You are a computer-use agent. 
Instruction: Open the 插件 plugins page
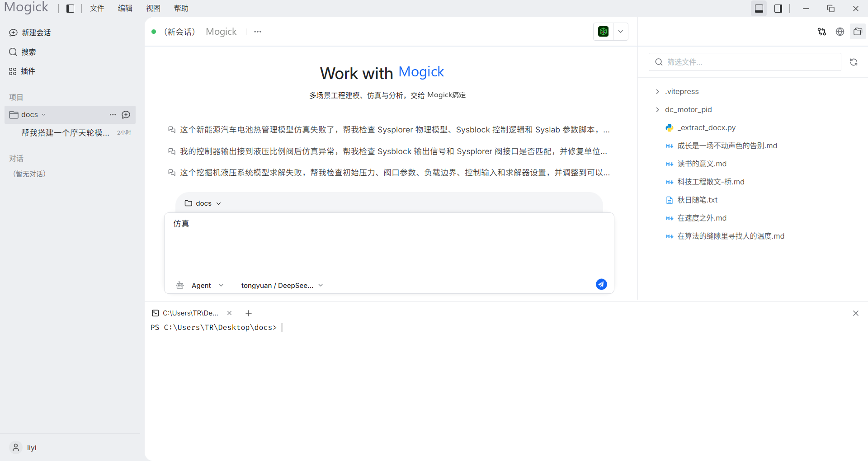click(x=22, y=71)
